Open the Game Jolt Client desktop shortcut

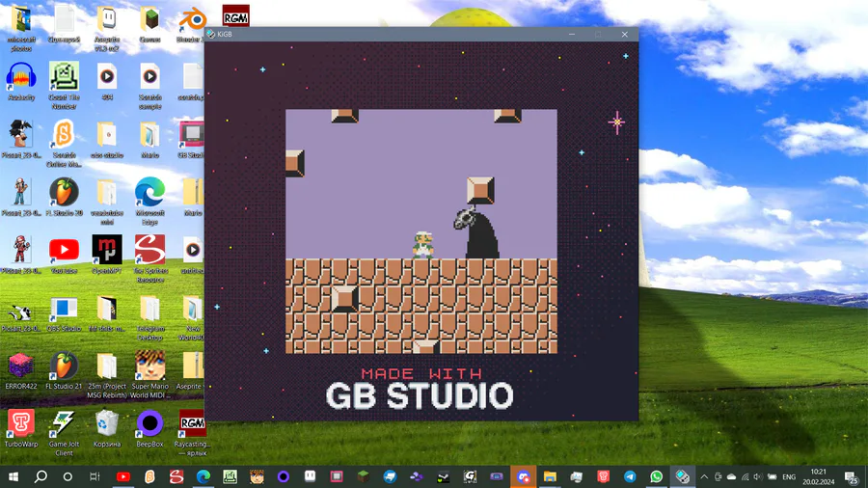click(x=64, y=433)
